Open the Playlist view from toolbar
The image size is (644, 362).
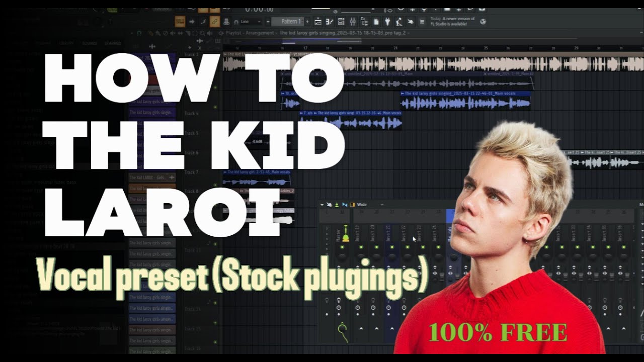tap(317, 22)
